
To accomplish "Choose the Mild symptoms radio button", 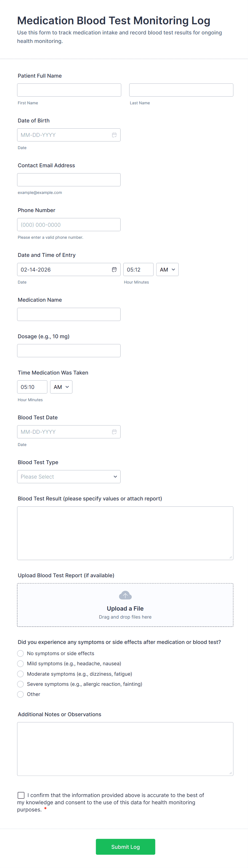I will [x=21, y=663].
